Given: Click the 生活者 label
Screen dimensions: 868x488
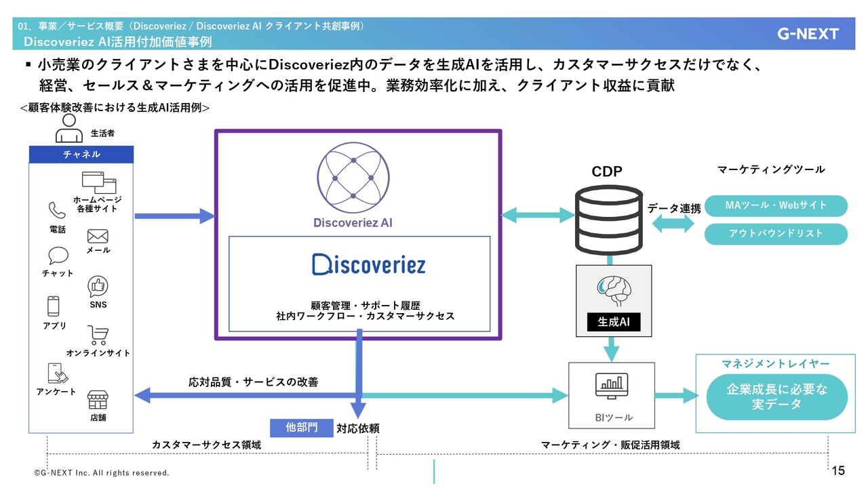Looking at the screenshot, I should point(102,134).
